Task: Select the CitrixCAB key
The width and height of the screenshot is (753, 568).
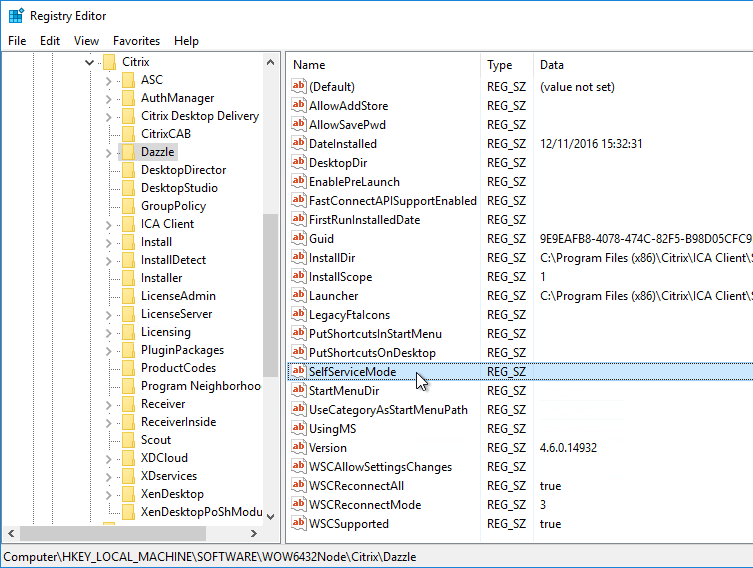Action: point(166,133)
